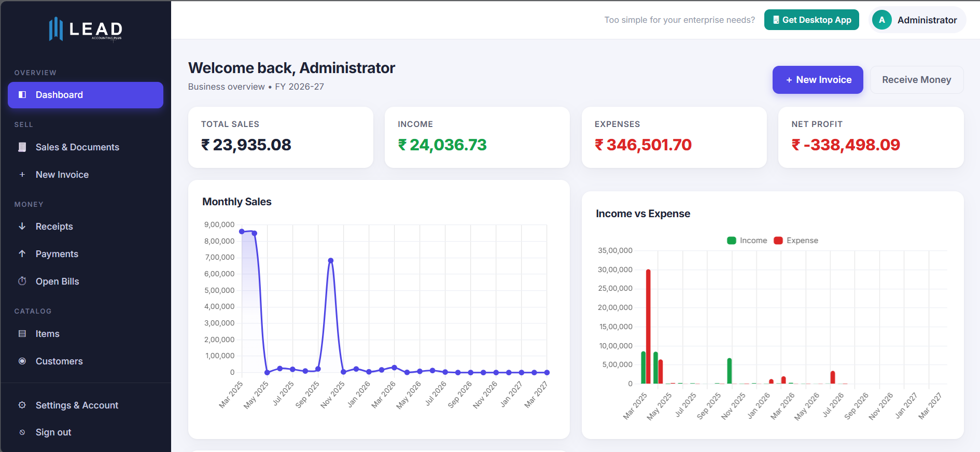Open the Receipts section
This screenshot has height=452, width=980.
(x=86, y=227)
